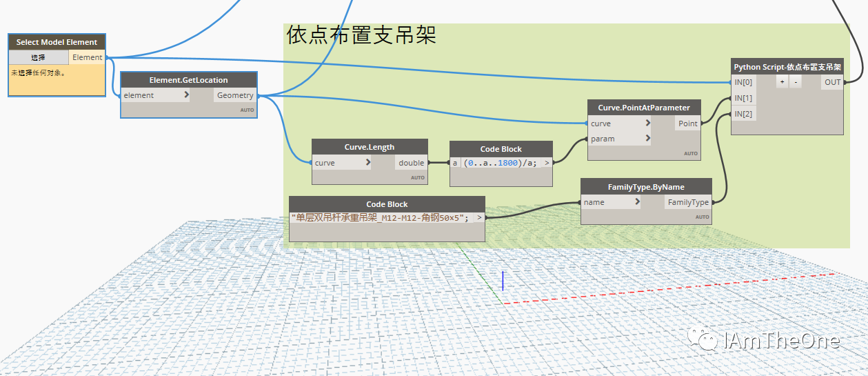Edit the 单层双吊杆承重吊架 string code block
868x376 pixels.
(381, 217)
